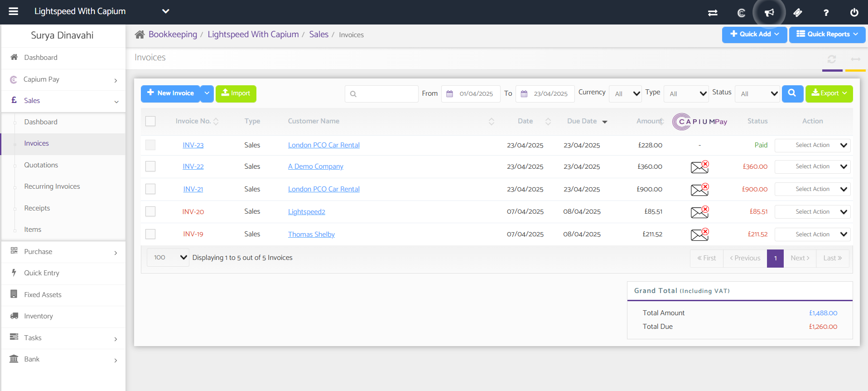
Task: Toggle the select-all header checkbox
Action: [150, 121]
